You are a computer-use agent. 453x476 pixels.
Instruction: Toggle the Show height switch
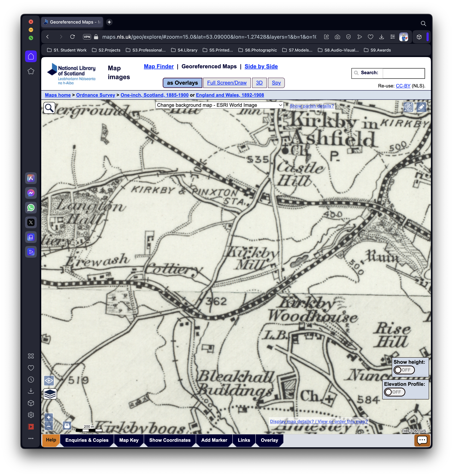(404, 370)
